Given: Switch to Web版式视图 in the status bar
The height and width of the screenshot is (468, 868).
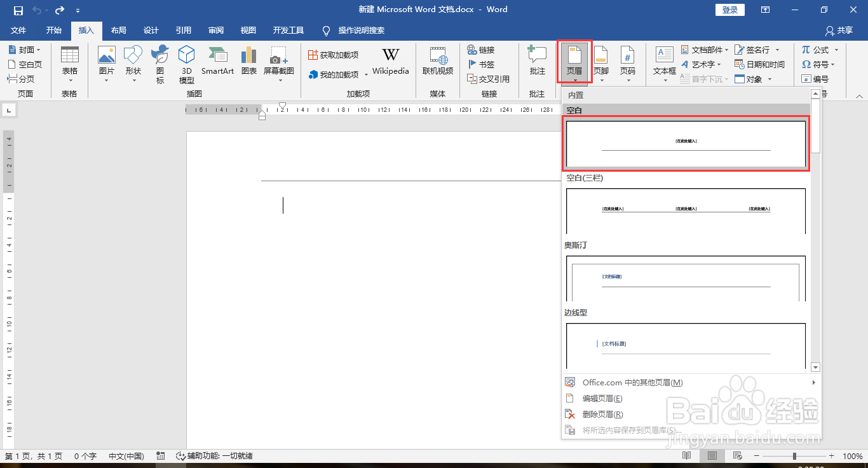Looking at the screenshot, I should click(x=737, y=455).
